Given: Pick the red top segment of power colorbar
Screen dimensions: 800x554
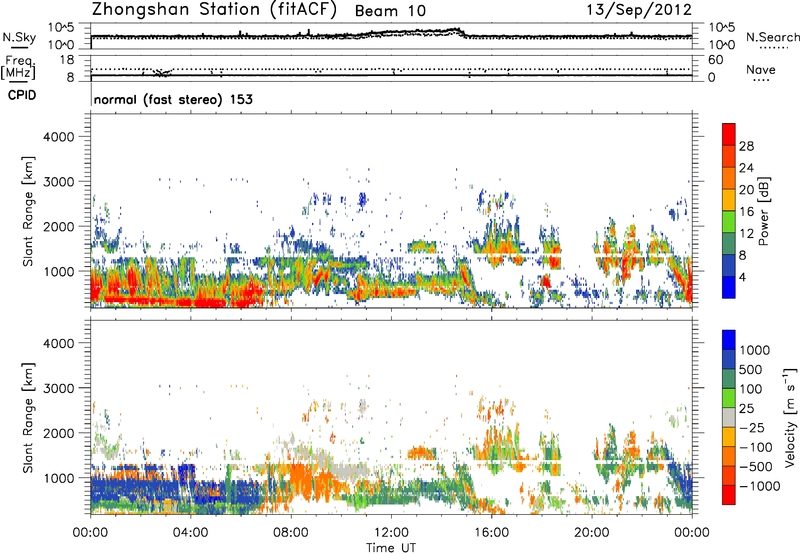Looking at the screenshot, I should pos(729,134).
